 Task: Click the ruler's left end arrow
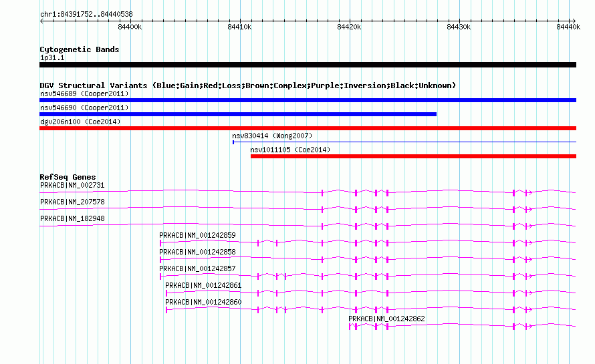pyautogui.click(x=41, y=21)
